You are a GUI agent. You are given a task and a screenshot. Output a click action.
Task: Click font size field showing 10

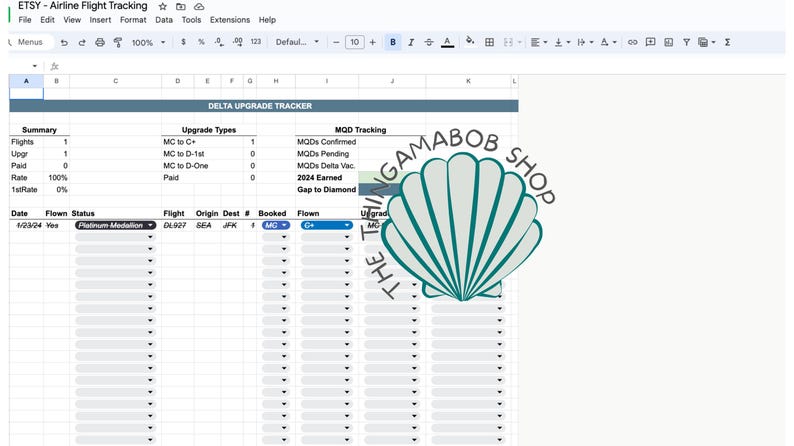tap(354, 42)
